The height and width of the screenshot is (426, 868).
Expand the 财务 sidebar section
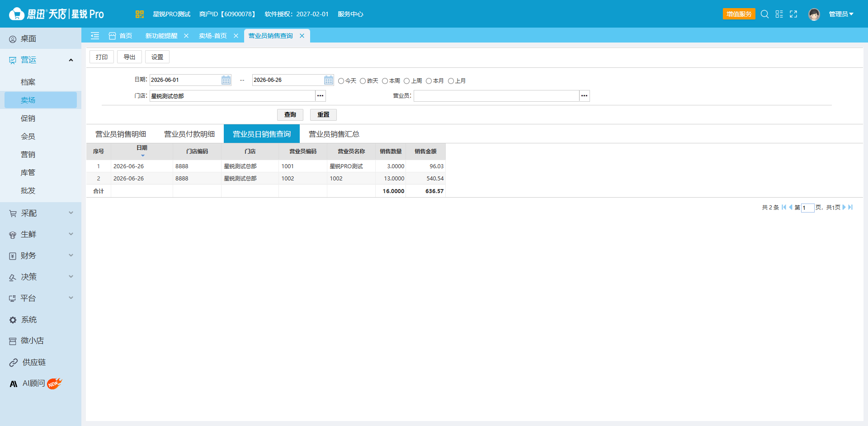point(71,256)
